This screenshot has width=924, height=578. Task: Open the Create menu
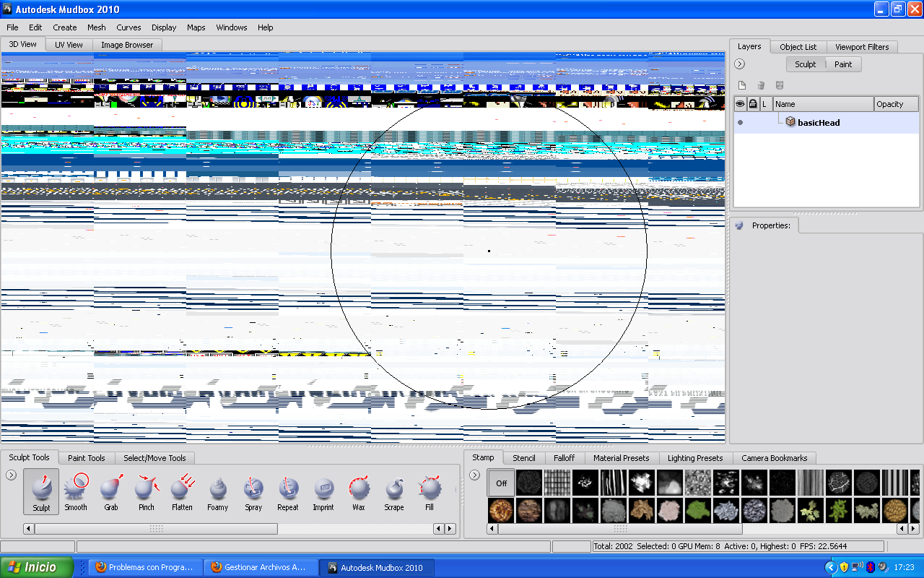[65, 27]
